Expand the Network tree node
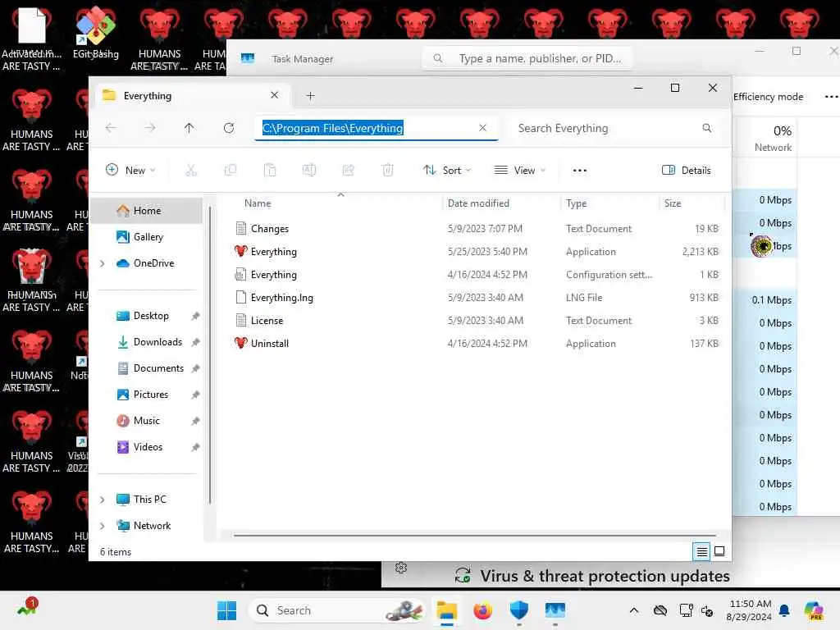Viewport: 840px width, 630px height. click(103, 526)
